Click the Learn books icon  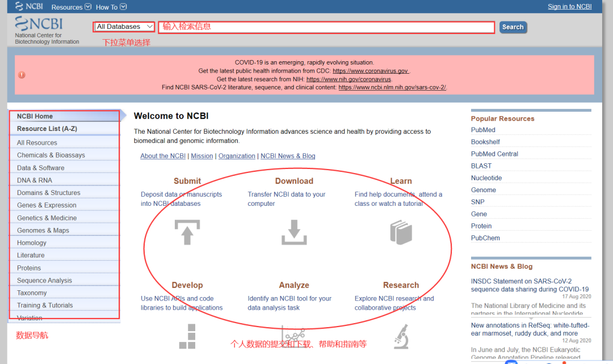coord(401,232)
